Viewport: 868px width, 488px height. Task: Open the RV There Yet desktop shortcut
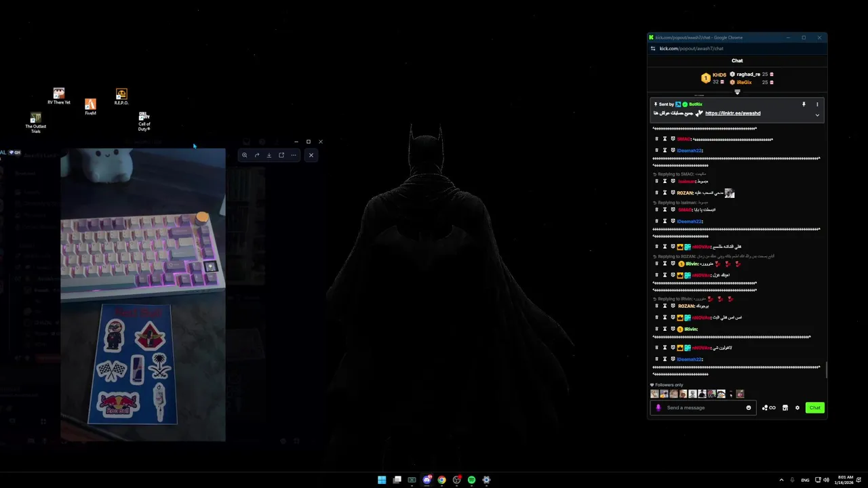(59, 96)
